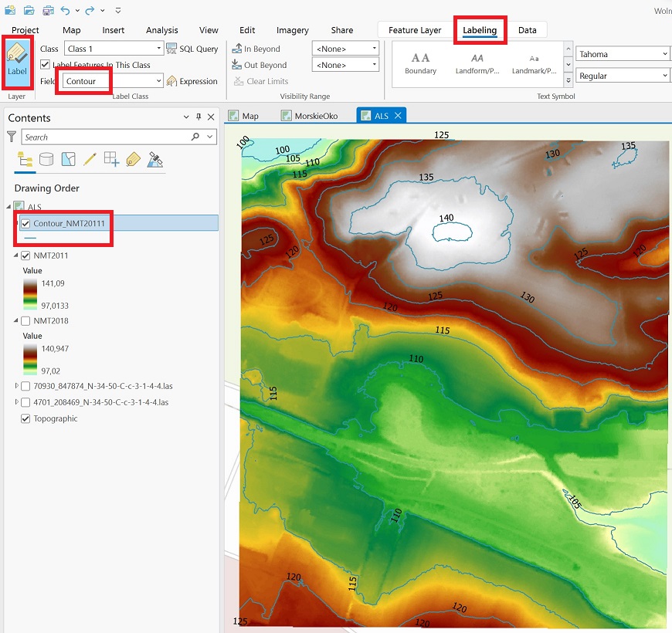
Task: Enable the NMT2018 layer checkbox
Action: coord(25,320)
